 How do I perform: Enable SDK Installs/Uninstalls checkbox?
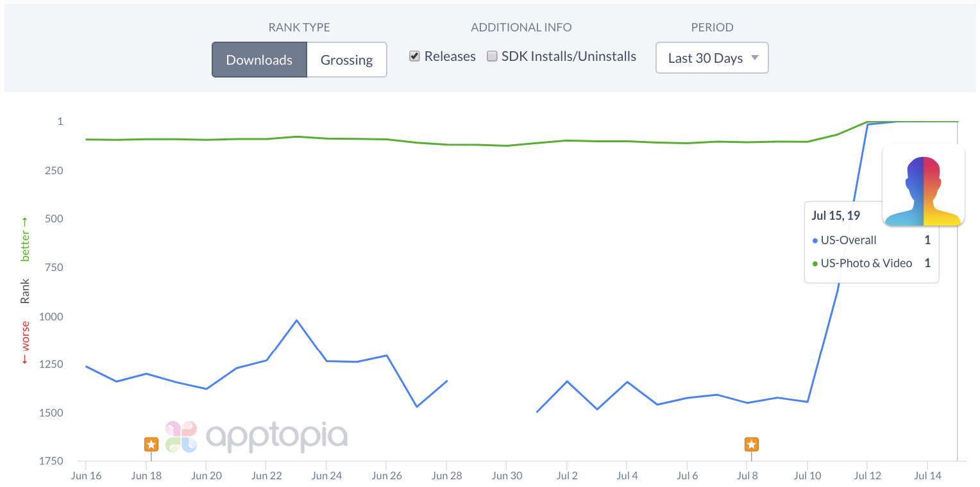point(493,56)
